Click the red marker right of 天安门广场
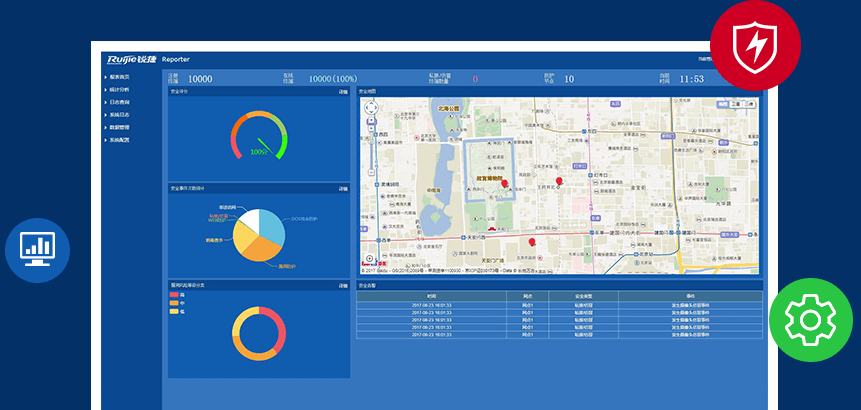Viewport: 861px width, 410px height. [x=532, y=242]
